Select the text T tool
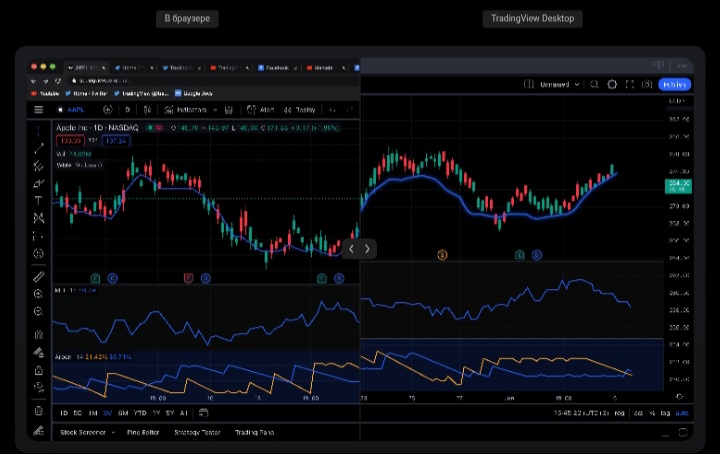 (39, 201)
